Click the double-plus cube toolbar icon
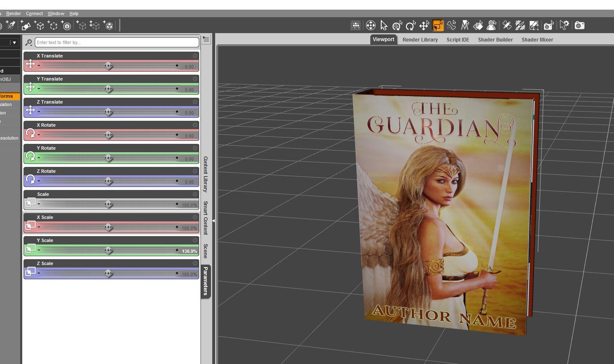Viewport: 614px width, 364px height. coord(95,26)
